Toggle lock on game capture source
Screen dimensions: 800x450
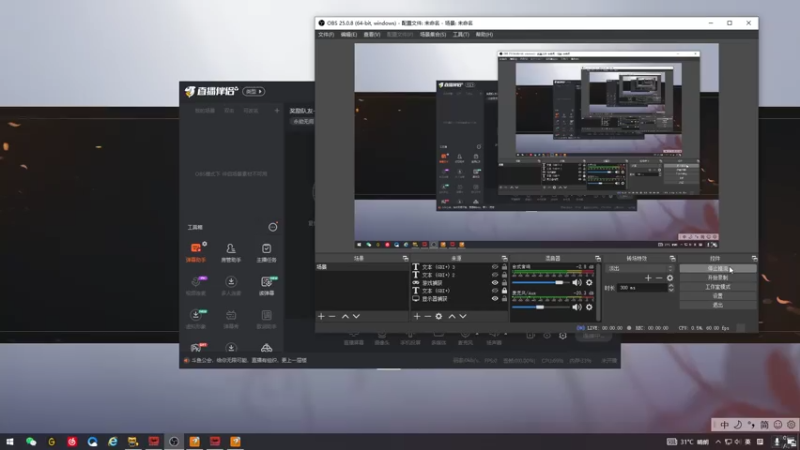coord(504,283)
